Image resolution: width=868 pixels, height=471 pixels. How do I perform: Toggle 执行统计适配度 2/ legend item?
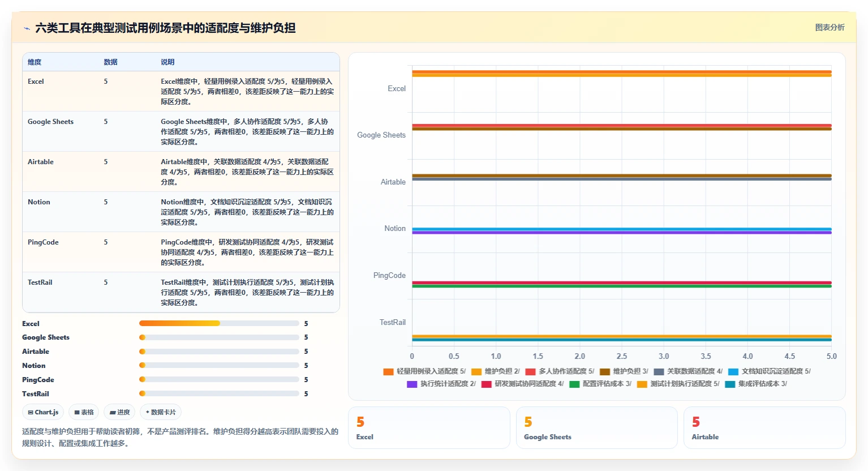pyautogui.click(x=441, y=384)
